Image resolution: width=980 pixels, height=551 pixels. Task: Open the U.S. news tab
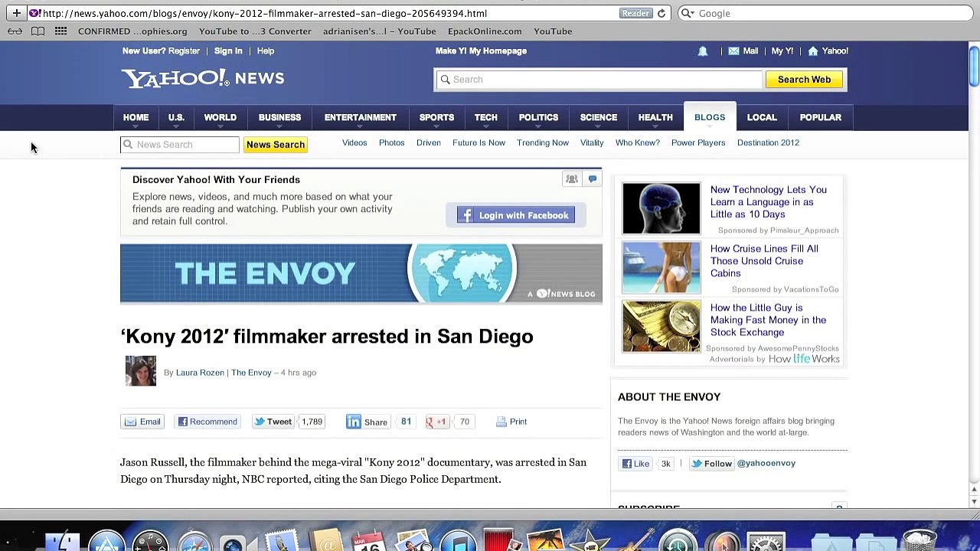coord(176,118)
